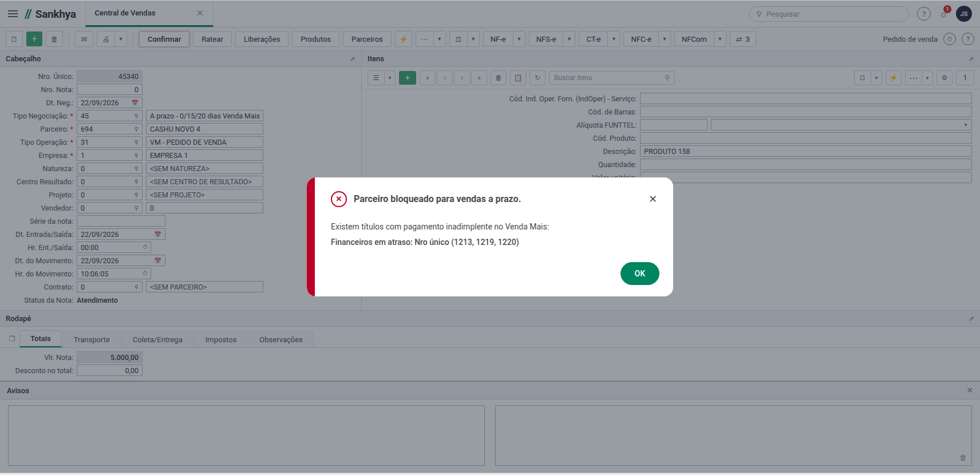The width and height of the screenshot is (980, 475).
Task: Open the Impostos tab
Action: tap(221, 339)
